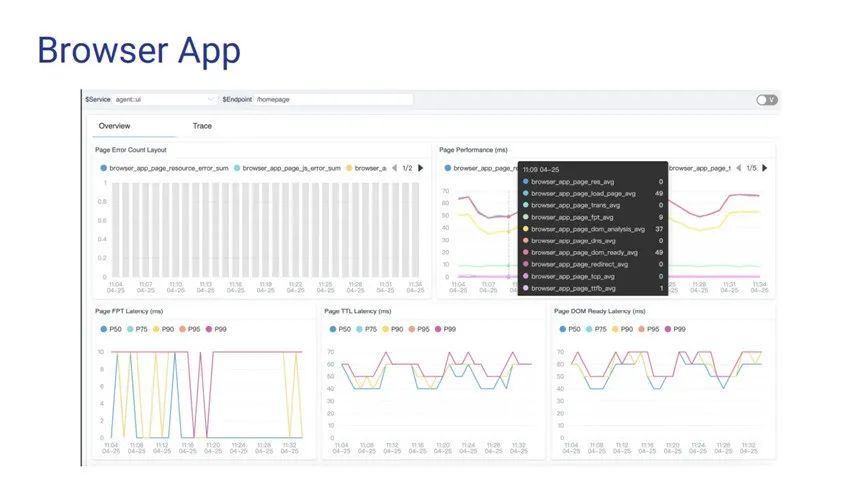The width and height of the screenshot is (852, 485).
Task: Click teal dot of browser_app_page_js_error_sum legend
Action: [237, 168]
